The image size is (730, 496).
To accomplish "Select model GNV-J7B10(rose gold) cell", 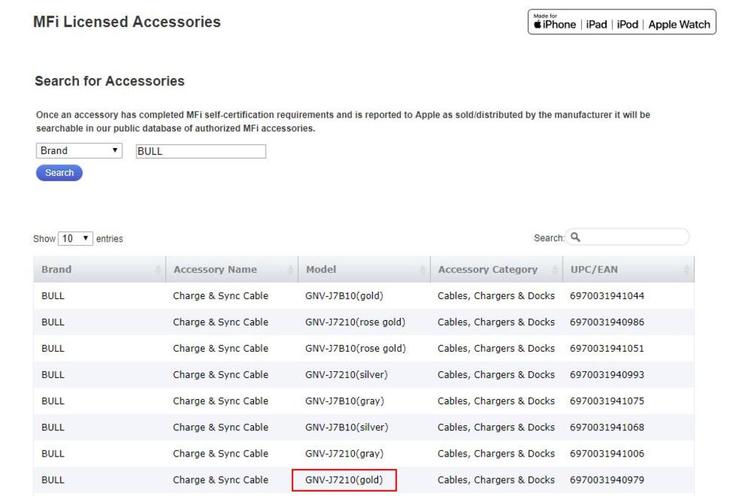I will click(356, 348).
